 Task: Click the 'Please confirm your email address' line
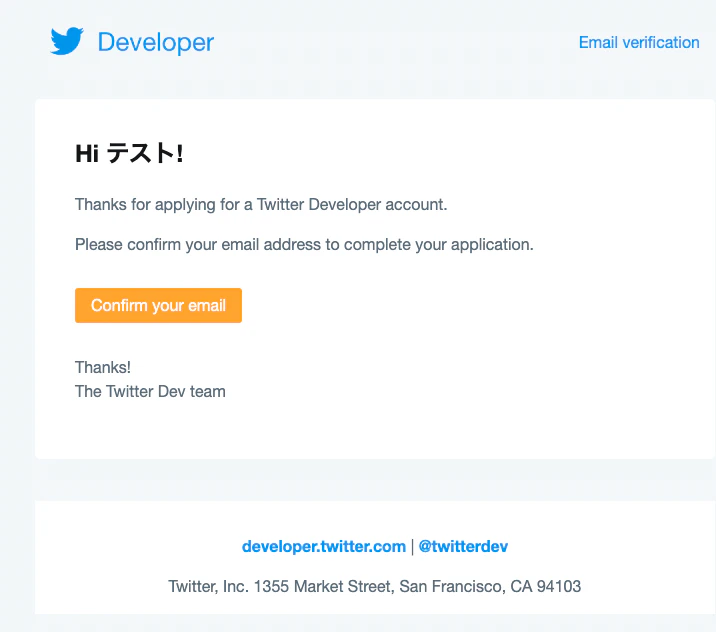point(304,245)
